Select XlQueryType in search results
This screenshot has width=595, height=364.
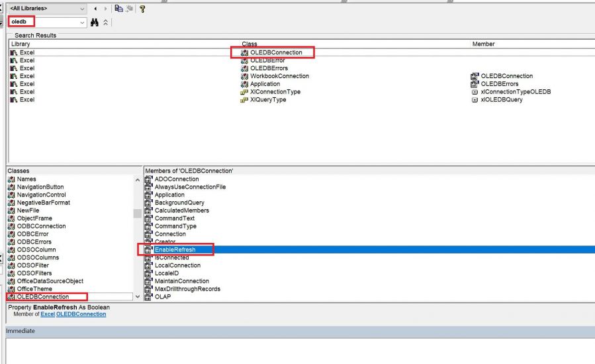pos(268,99)
